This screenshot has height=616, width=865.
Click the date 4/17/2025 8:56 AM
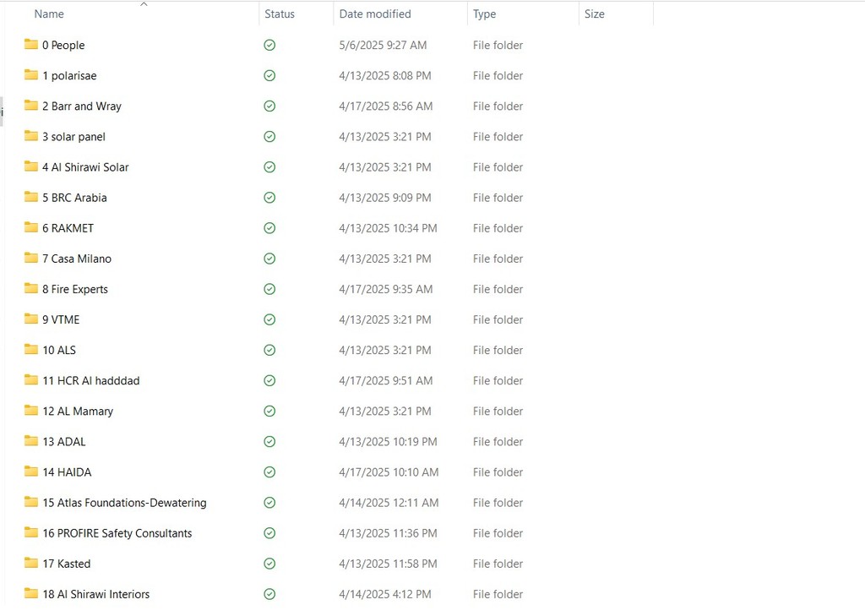385,106
